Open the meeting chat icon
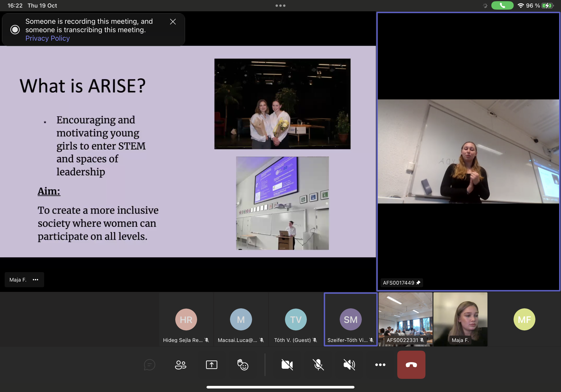The image size is (561, 392). 149,365
